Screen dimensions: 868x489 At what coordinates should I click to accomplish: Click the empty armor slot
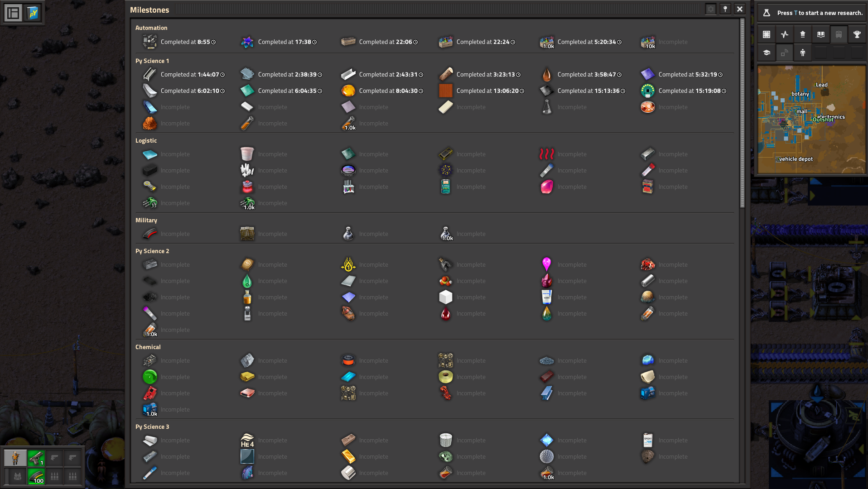tap(18, 476)
